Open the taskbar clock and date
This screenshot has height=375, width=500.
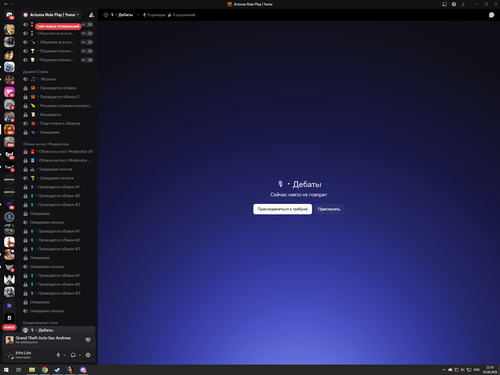tap(490, 370)
